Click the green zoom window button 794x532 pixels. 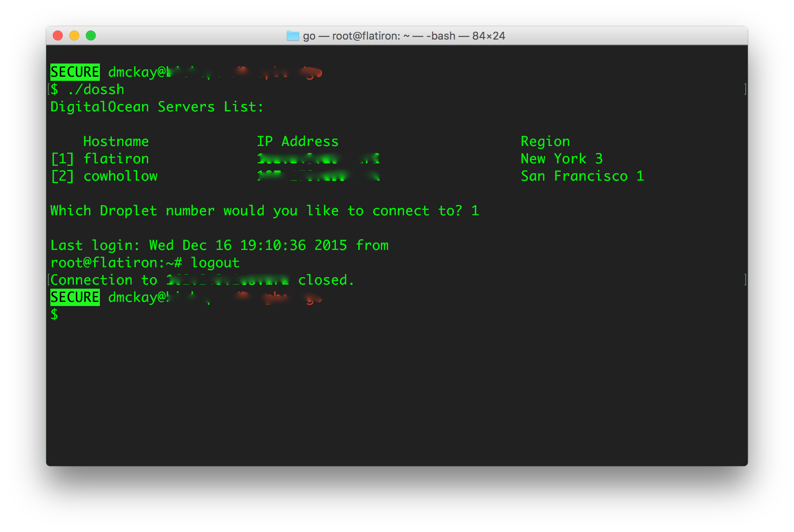pyautogui.click(x=91, y=36)
